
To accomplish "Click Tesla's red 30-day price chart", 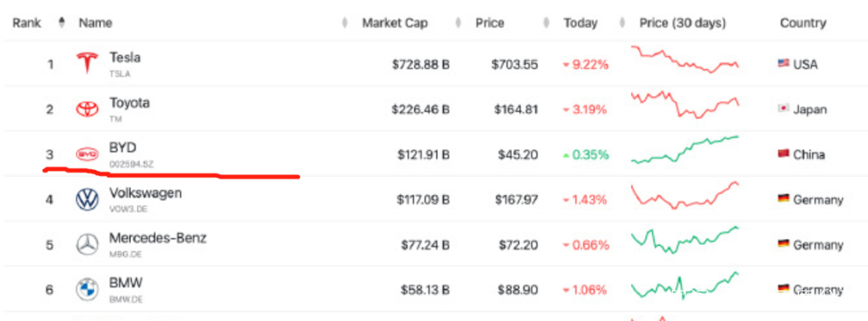I will click(x=685, y=60).
